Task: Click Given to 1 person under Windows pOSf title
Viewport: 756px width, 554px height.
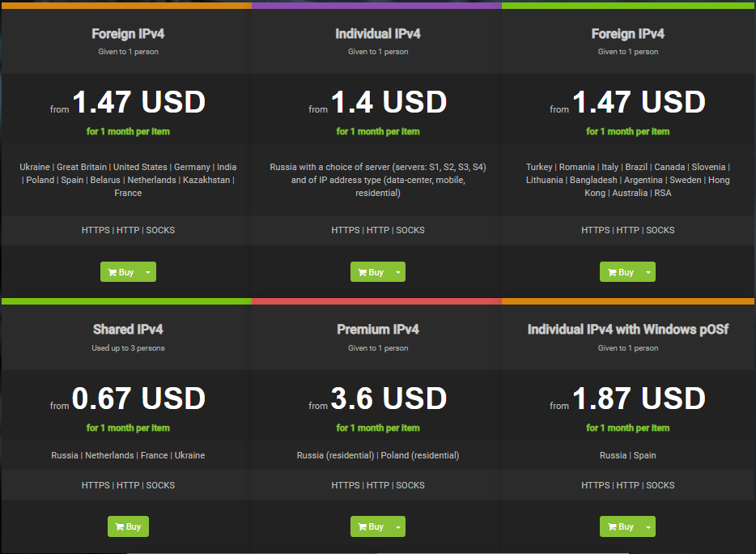Action: tap(628, 348)
